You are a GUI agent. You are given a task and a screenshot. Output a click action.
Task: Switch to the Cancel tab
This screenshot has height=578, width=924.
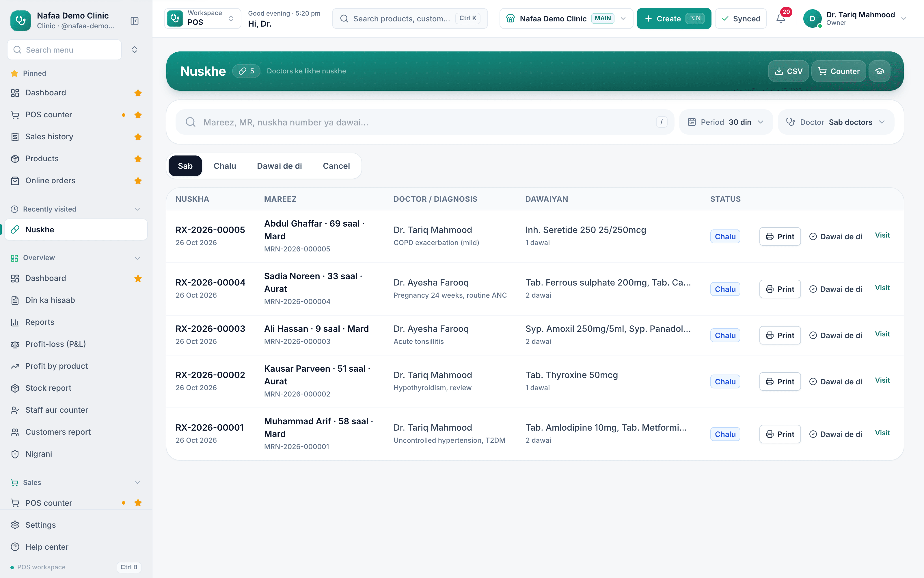[x=336, y=166]
